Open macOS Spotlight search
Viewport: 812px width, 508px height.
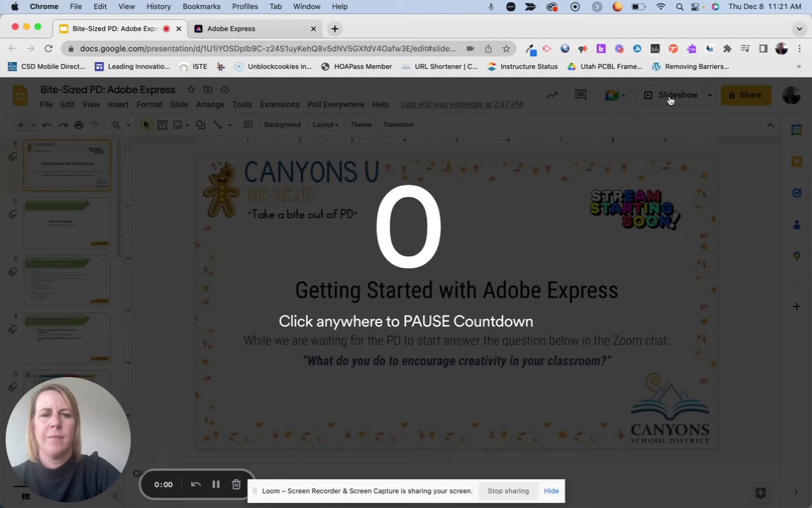coord(679,7)
